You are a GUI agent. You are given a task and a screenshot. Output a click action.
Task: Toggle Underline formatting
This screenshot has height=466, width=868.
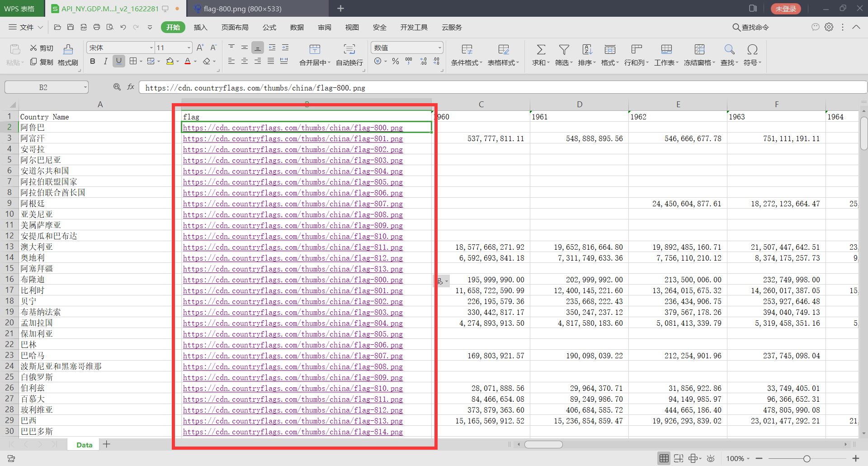119,61
